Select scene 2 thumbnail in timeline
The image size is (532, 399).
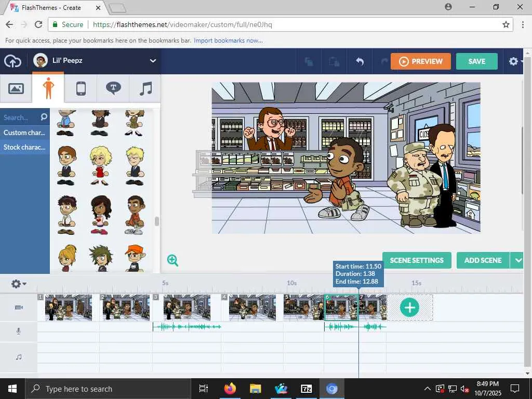click(126, 308)
